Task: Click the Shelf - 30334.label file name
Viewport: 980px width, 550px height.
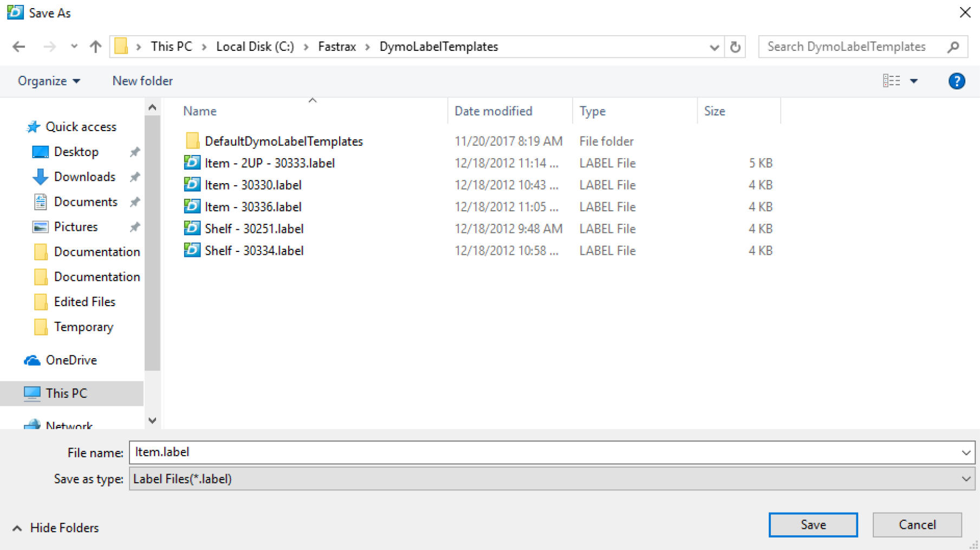Action: tap(254, 250)
